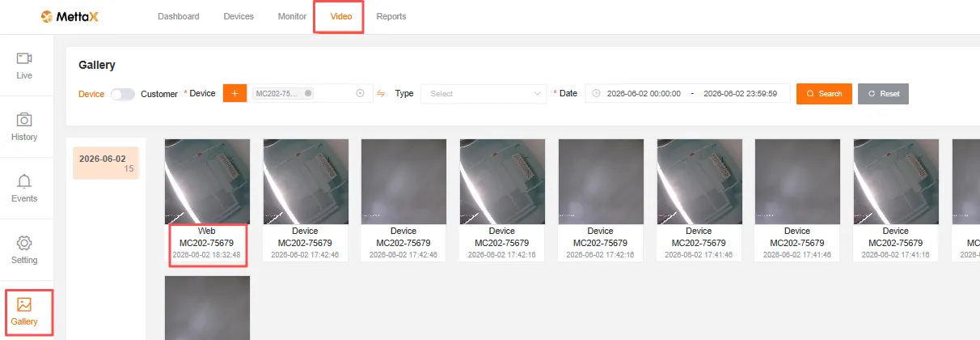Open the foggy grey snapshot at 17:42:46

pos(403,181)
